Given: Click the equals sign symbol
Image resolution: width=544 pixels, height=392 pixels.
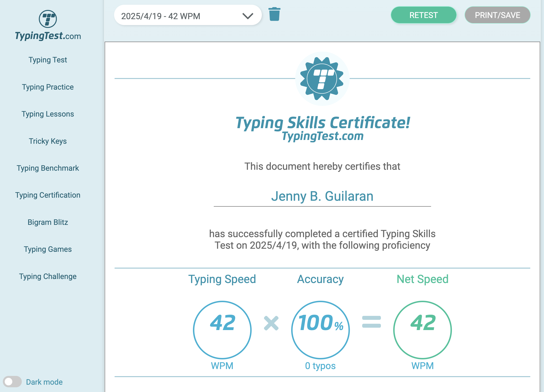Looking at the screenshot, I should [x=371, y=322].
